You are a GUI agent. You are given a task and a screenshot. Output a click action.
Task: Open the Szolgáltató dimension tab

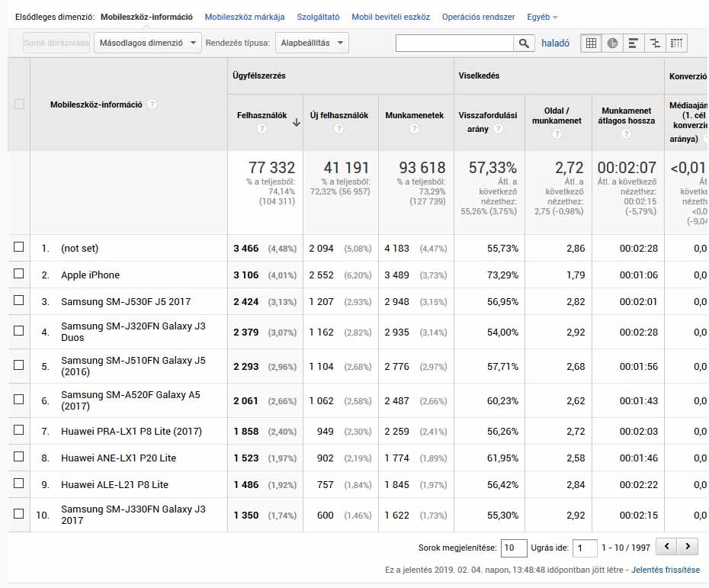click(x=318, y=15)
